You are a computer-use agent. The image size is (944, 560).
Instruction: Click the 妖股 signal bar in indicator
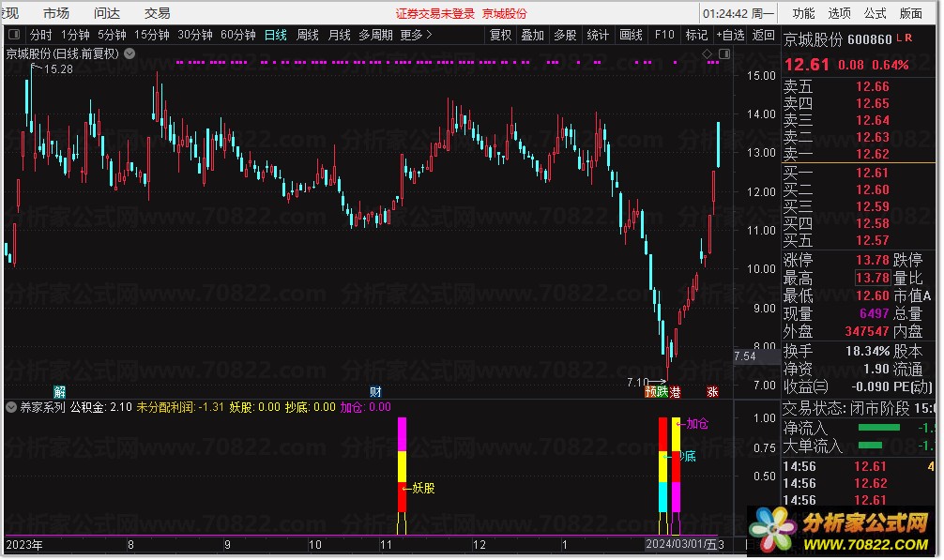tap(403, 465)
